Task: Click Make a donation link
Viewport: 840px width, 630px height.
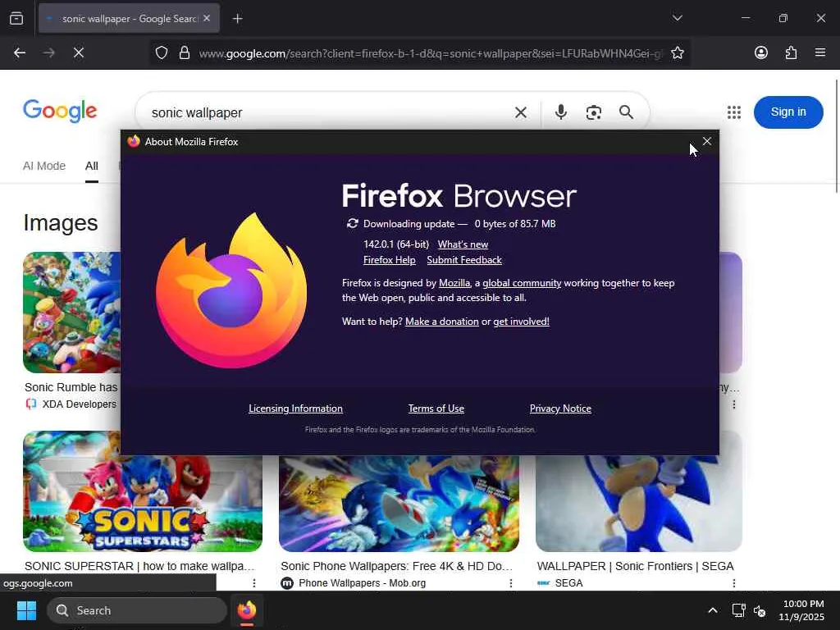Action: point(442,322)
